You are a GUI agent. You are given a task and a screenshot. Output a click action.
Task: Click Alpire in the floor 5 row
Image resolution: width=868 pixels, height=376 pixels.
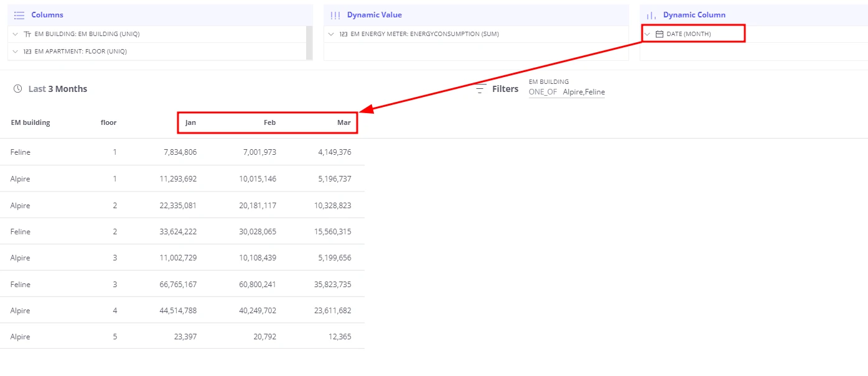[x=20, y=337]
